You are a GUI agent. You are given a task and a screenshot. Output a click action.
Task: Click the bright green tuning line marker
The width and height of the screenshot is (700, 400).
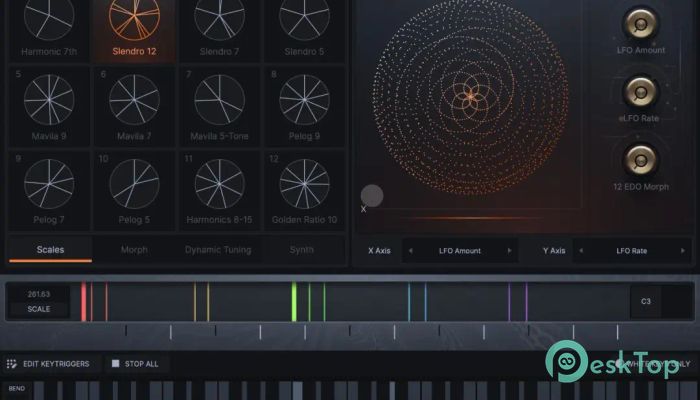pyautogui.click(x=294, y=300)
